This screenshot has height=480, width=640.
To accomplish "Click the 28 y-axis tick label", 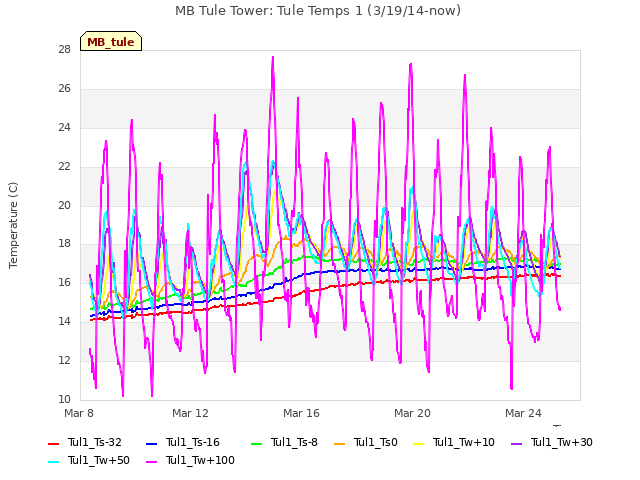I will 64,50.
